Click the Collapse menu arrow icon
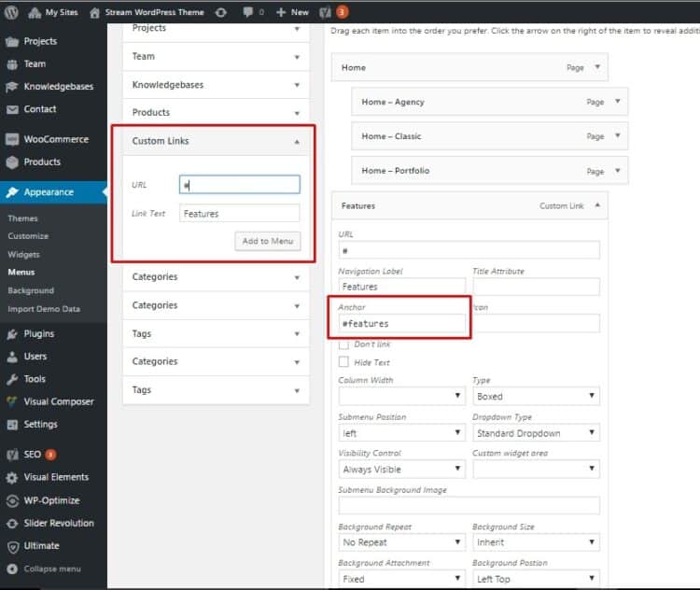This screenshot has height=590, width=700. tap(12, 569)
